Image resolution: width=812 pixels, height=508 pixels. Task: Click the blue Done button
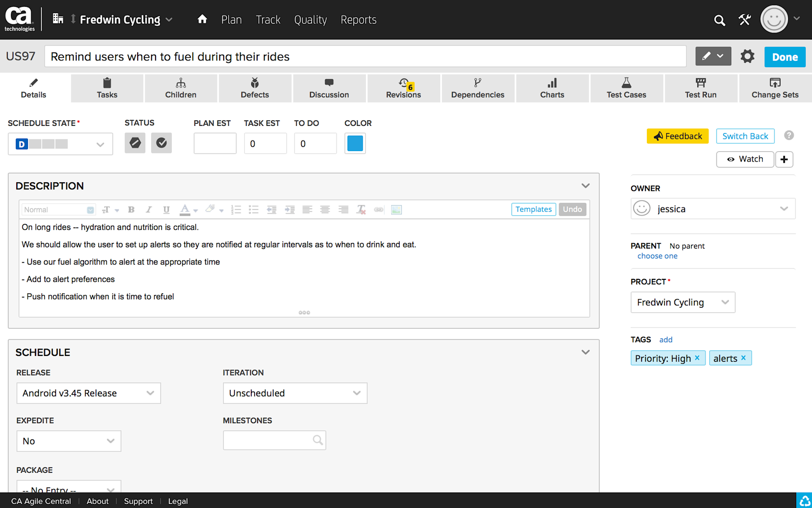[x=785, y=57]
